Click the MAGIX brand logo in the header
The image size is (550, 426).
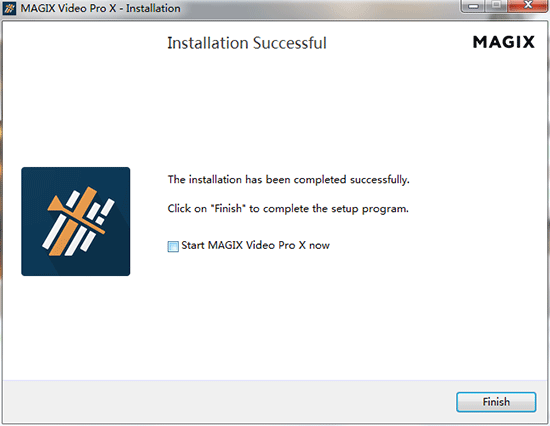[x=504, y=42]
